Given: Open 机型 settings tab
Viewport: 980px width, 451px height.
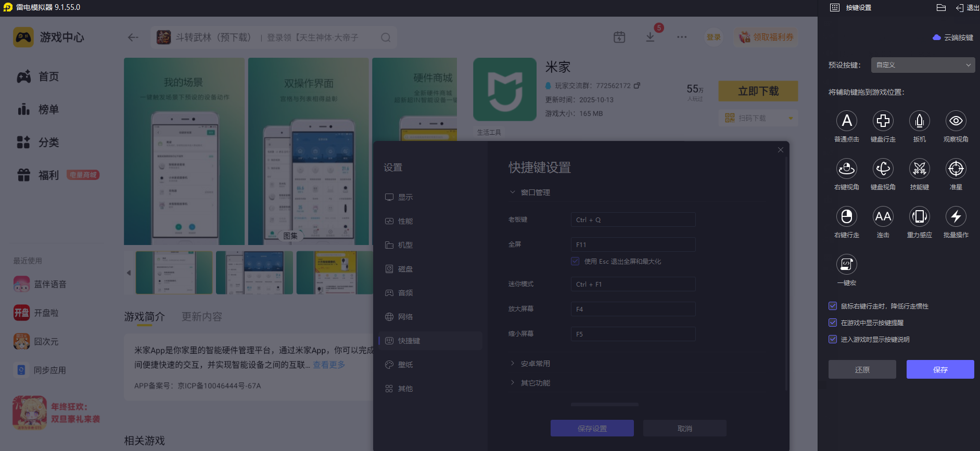Looking at the screenshot, I should 430,245.
